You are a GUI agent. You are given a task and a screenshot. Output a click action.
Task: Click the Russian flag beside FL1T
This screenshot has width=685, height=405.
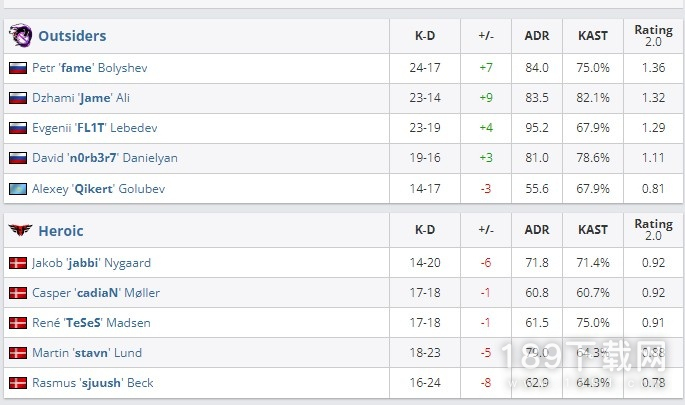pos(18,128)
